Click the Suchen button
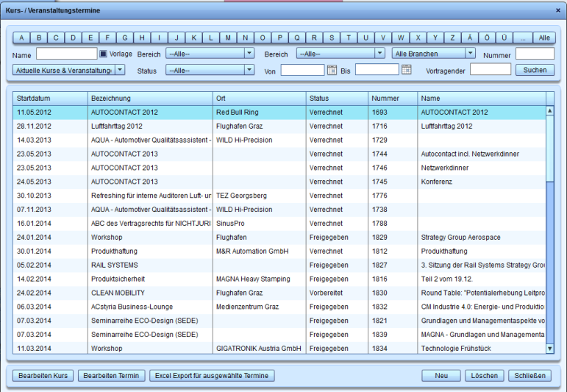 (x=535, y=70)
